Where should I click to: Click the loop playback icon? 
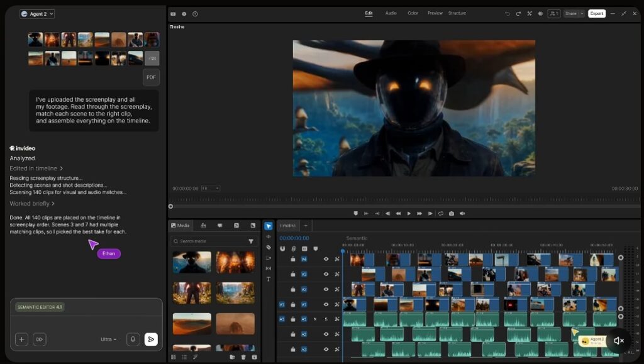coord(441,213)
